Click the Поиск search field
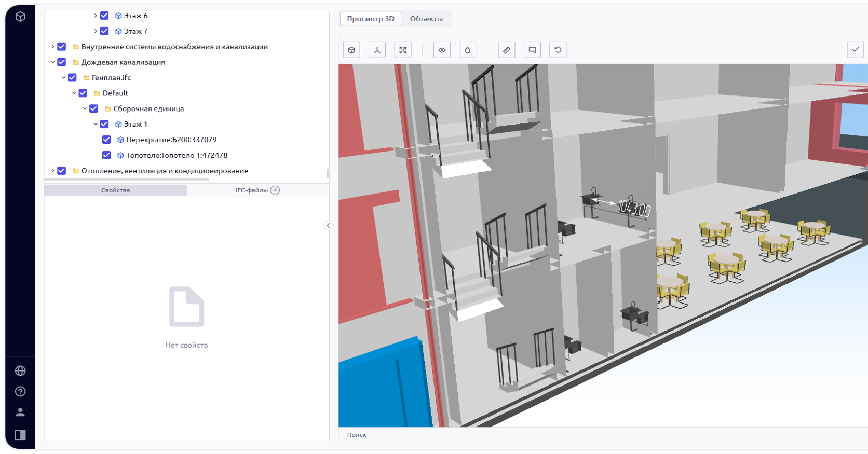The width and height of the screenshot is (868, 454). point(602,435)
